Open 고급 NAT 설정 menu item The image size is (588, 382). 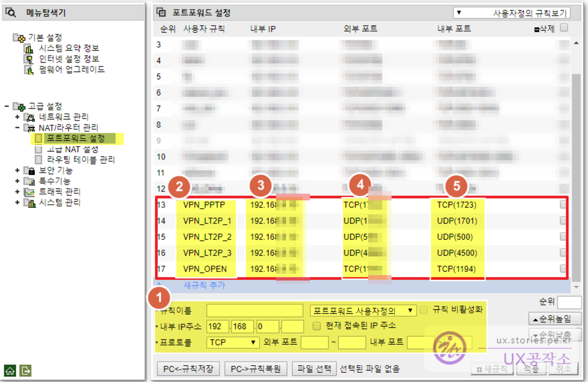click(x=72, y=149)
